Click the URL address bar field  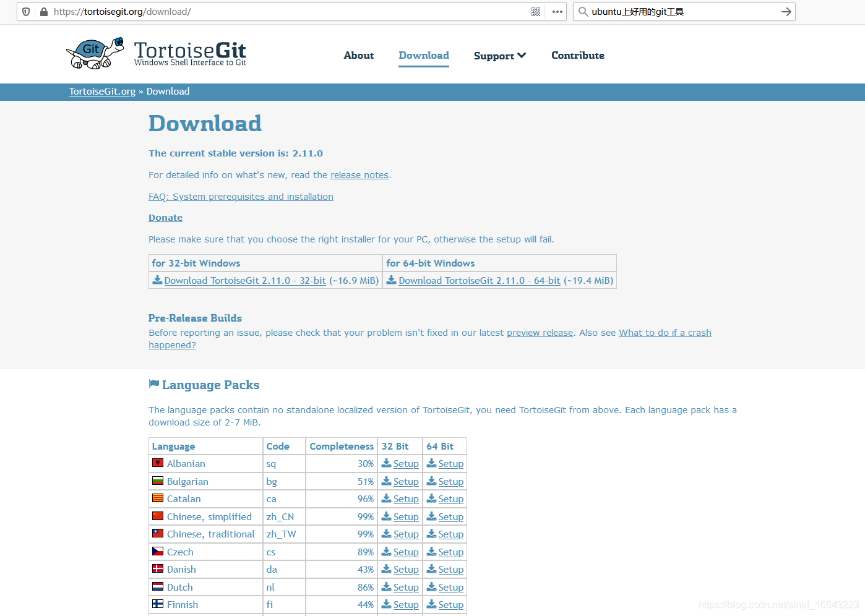(291, 12)
